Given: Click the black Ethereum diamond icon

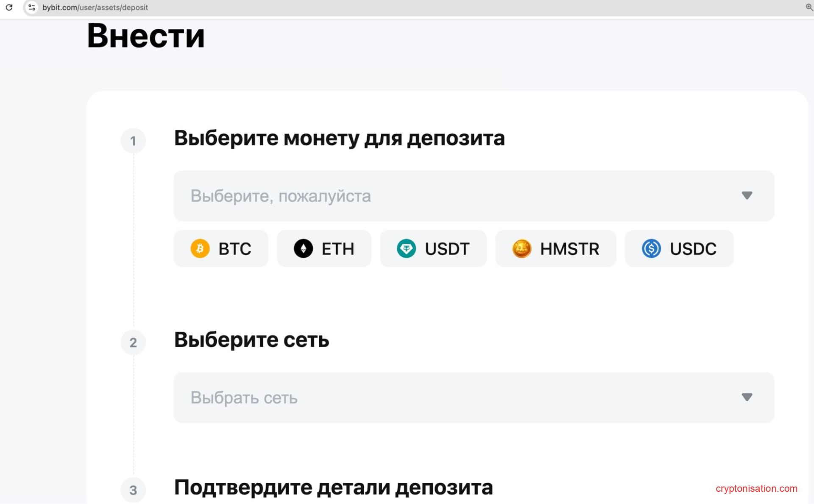Looking at the screenshot, I should click(x=303, y=248).
